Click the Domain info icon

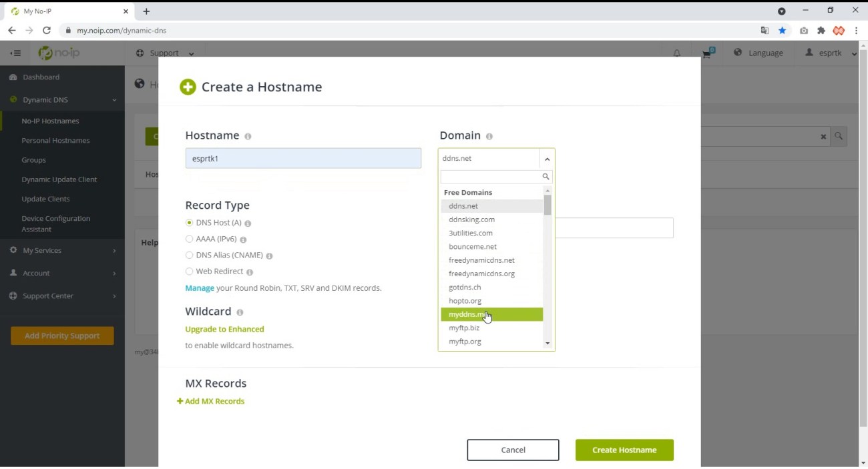489,136
